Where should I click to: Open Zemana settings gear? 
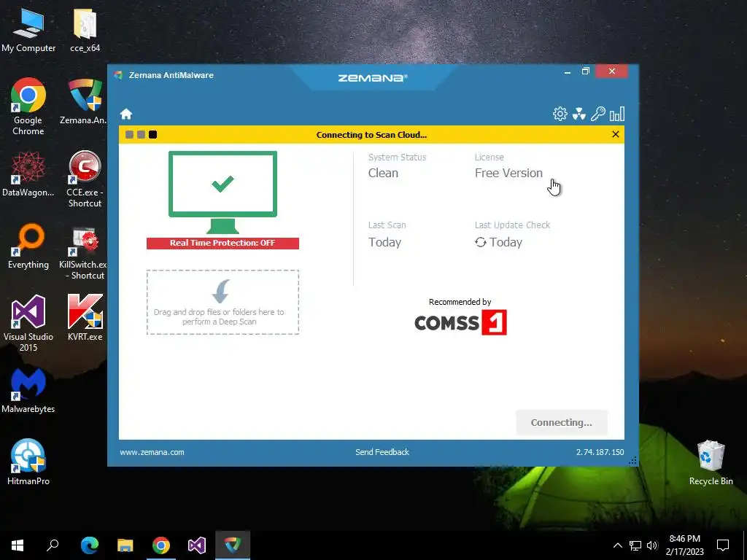point(560,114)
